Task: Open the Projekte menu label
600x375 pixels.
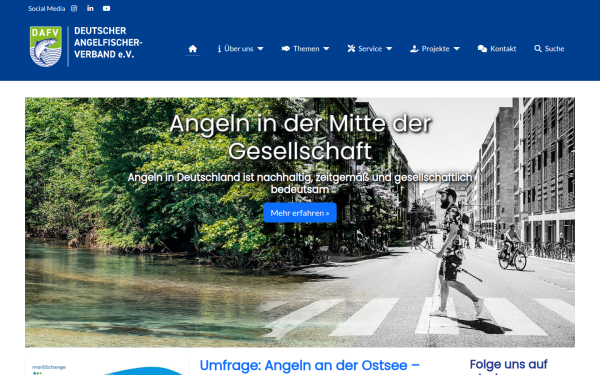Action: click(435, 49)
